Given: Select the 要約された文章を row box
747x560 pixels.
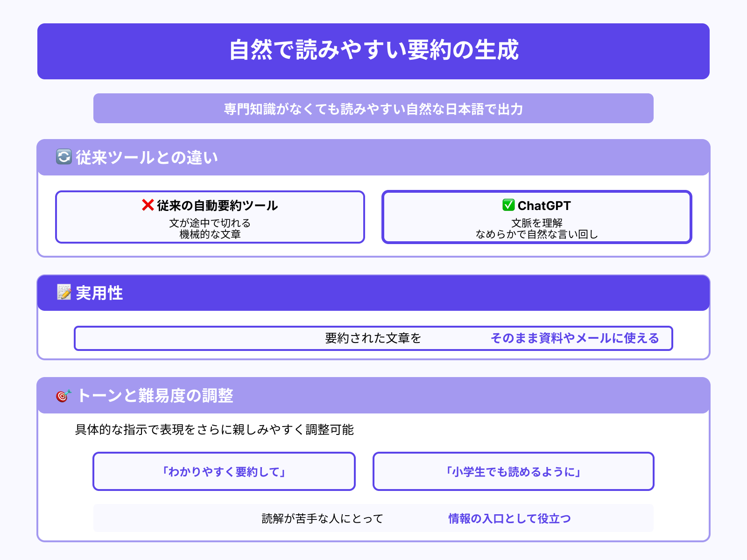Looking at the screenshot, I should 373,338.
